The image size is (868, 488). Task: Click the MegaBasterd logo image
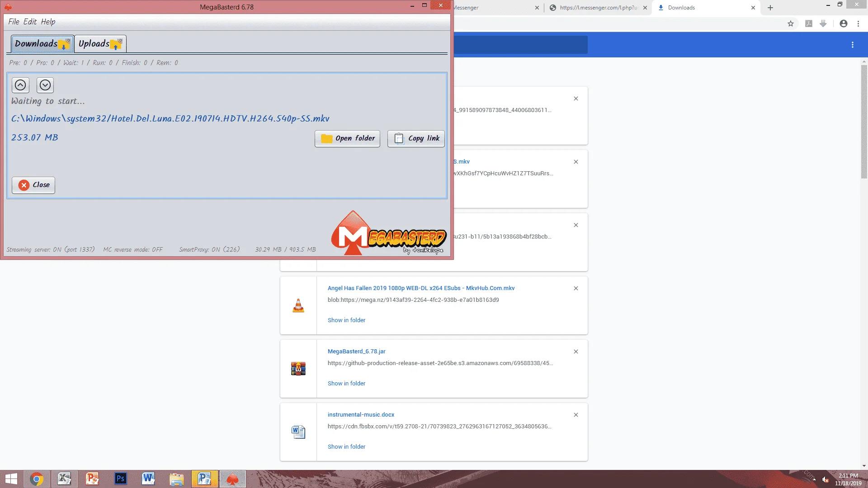[x=389, y=233]
